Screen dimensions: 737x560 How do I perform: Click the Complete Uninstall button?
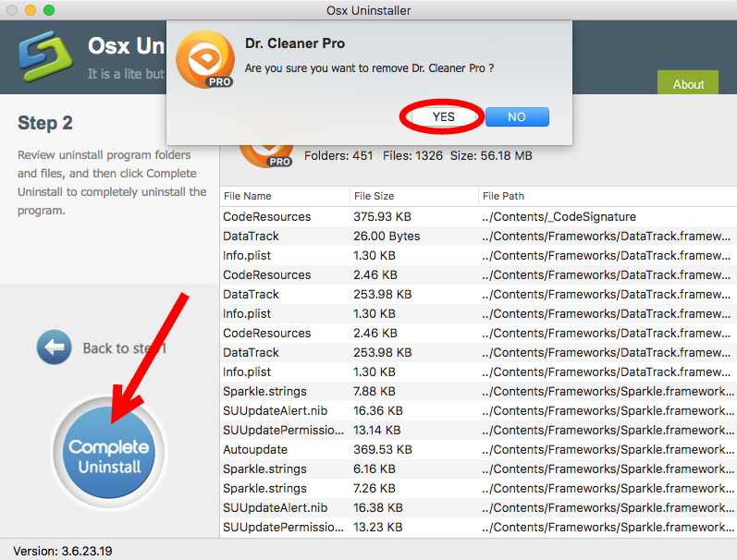[108, 452]
